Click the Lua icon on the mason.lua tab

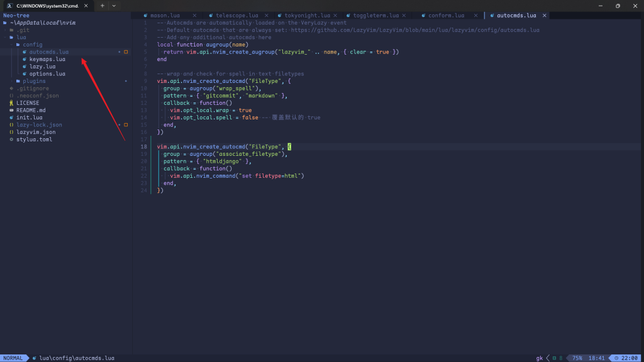pyautogui.click(x=145, y=15)
